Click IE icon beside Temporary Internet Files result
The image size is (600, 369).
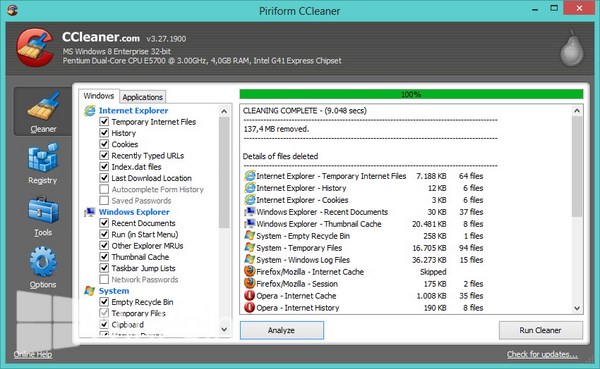pyautogui.click(x=250, y=176)
